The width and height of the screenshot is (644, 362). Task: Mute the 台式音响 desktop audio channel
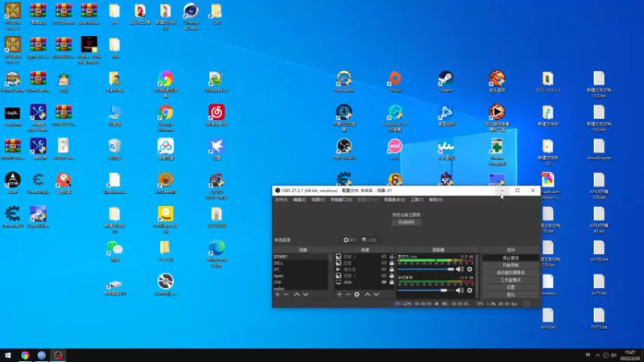tap(460, 290)
